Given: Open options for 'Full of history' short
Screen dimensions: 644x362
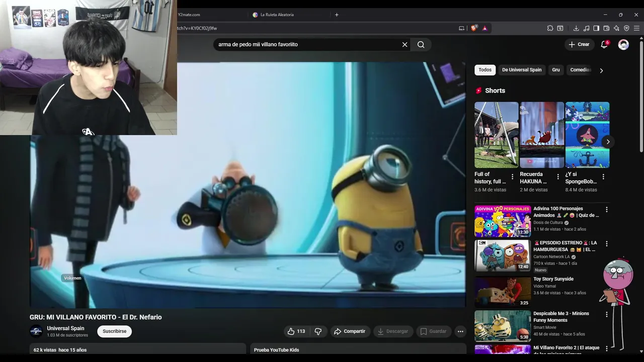Looking at the screenshot, I should pos(513,176).
